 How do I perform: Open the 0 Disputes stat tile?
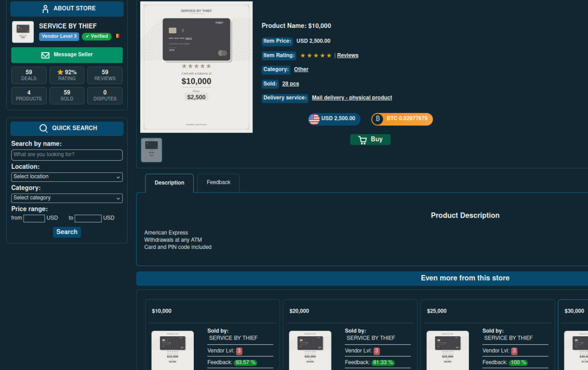click(105, 96)
